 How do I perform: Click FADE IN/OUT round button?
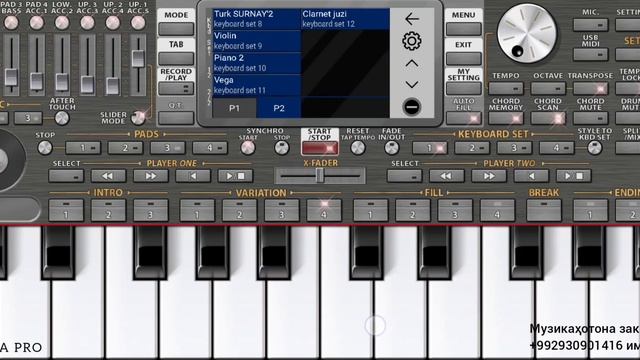coord(392,148)
